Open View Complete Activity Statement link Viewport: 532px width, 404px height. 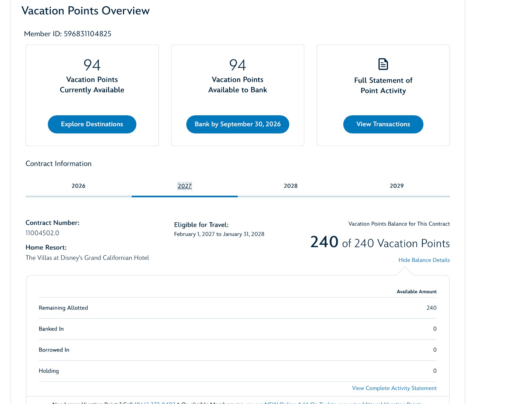click(x=394, y=388)
